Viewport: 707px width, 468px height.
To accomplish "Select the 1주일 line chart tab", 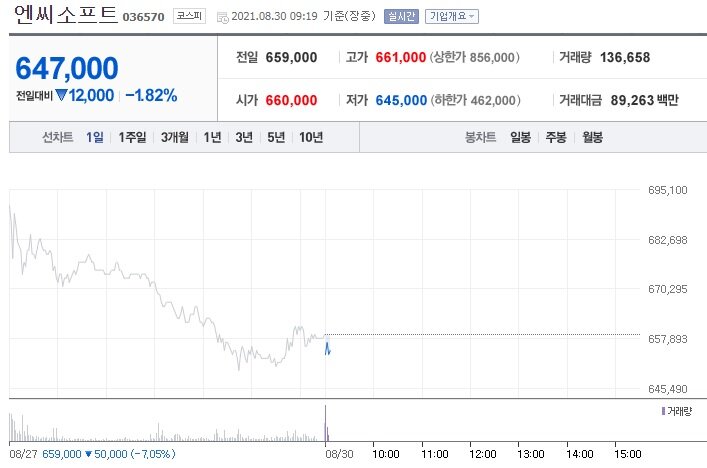I will coord(132,137).
